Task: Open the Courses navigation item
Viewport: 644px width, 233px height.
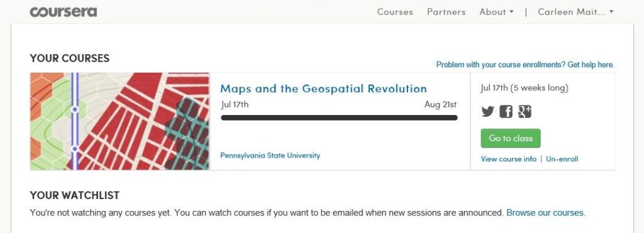Action: click(395, 12)
